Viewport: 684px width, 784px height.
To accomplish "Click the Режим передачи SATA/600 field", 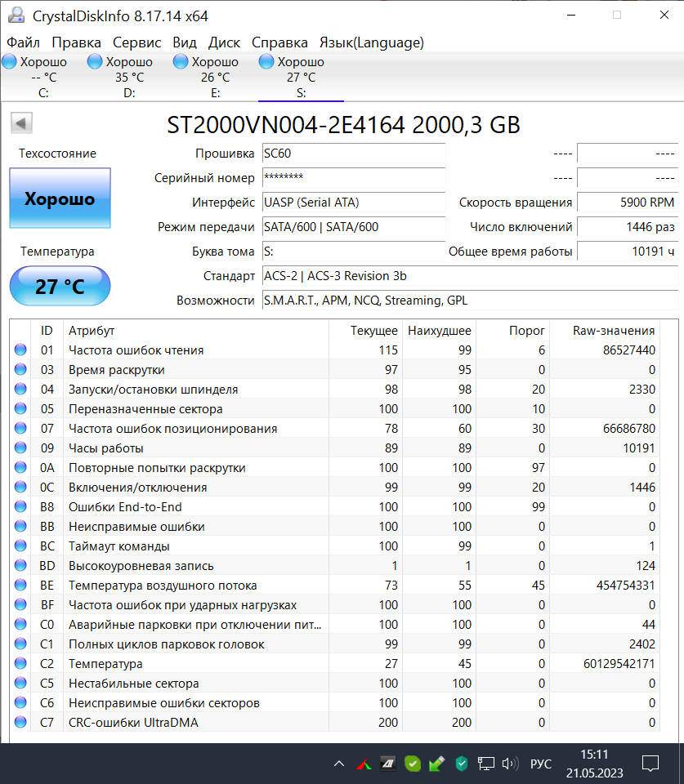I will [x=354, y=226].
